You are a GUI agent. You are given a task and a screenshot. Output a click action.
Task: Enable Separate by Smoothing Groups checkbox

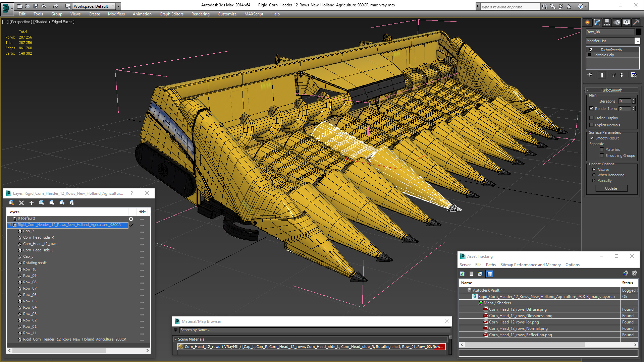point(602,156)
